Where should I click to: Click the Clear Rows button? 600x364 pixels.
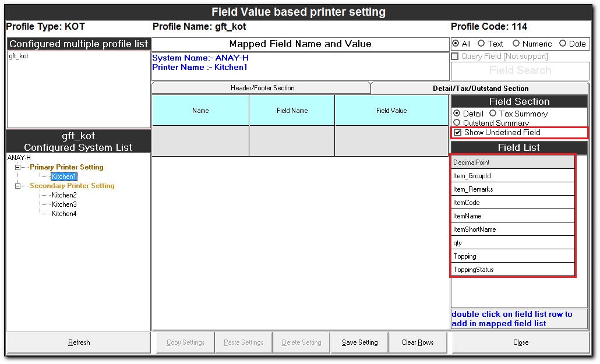(418, 342)
